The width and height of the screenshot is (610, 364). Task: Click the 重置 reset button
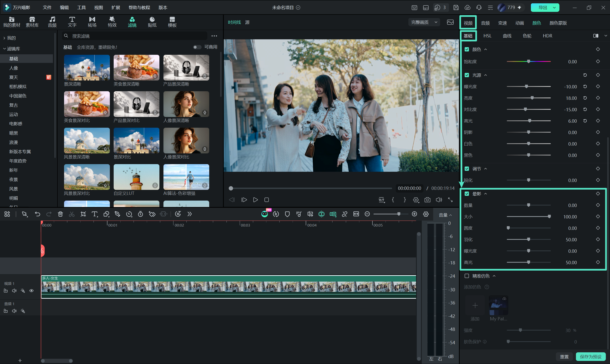click(564, 356)
